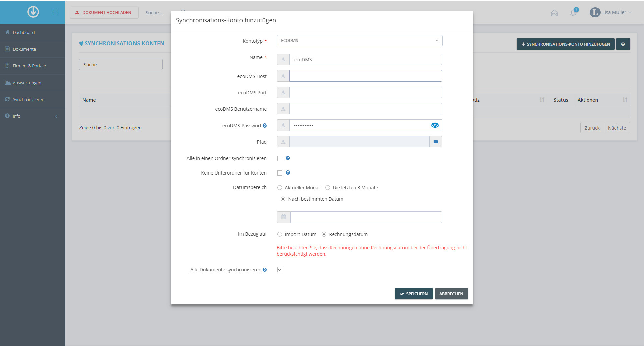Sort by the Notiz column arrows
The image size is (644, 346).
[x=542, y=100]
